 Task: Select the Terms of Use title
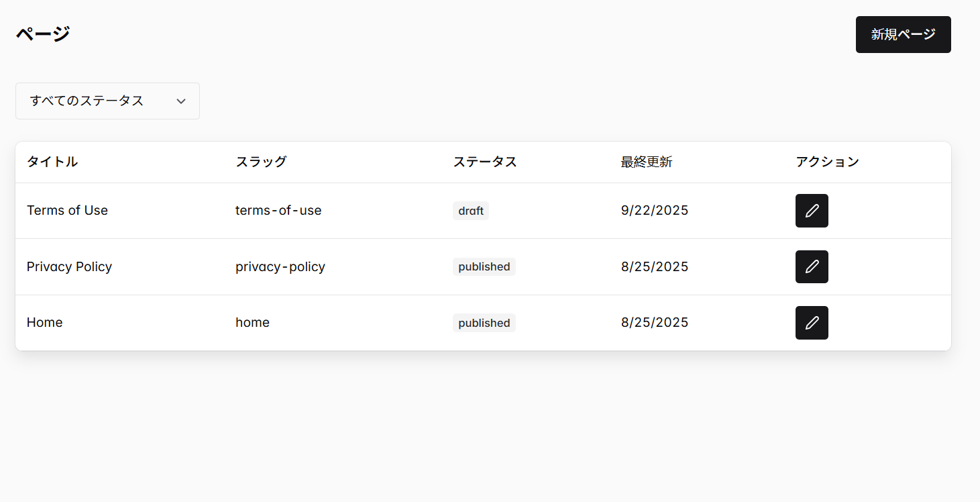pos(67,210)
